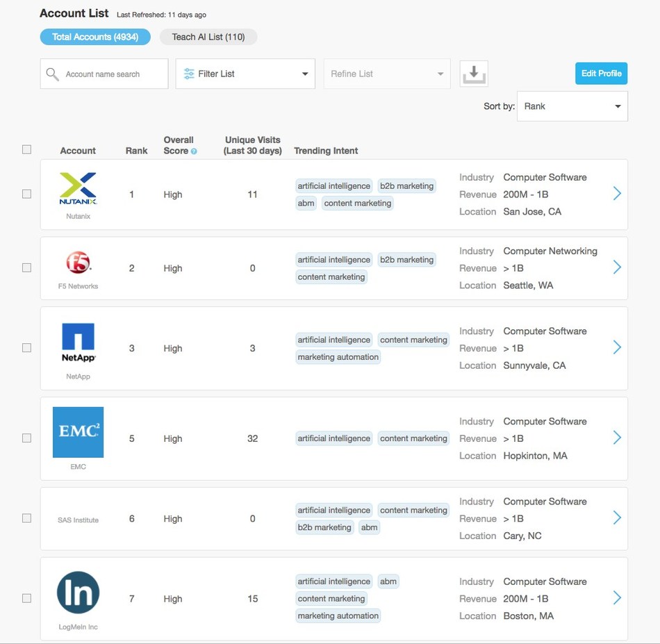Image resolution: width=660 pixels, height=644 pixels.
Task: Open the account name search field
Action: 104,74
